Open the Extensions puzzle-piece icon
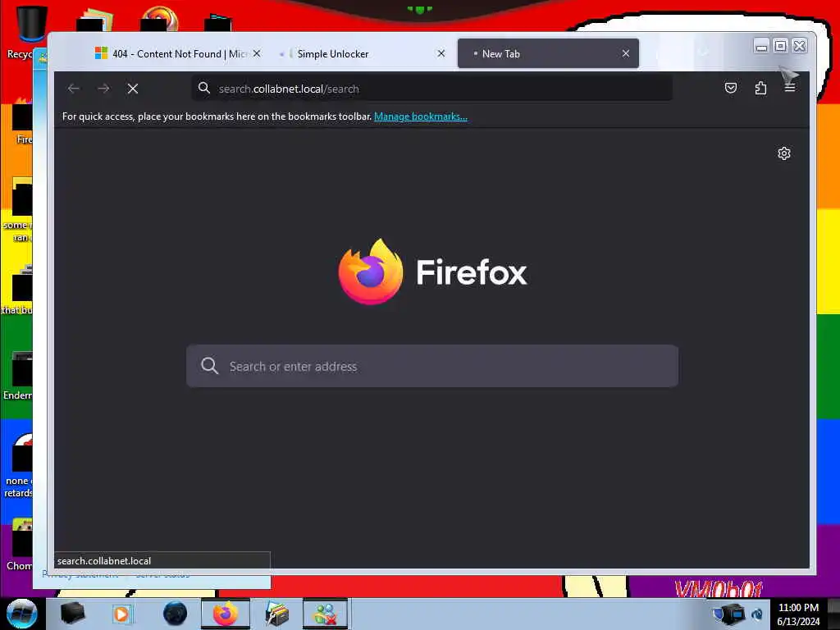This screenshot has height=630, width=840. [760, 88]
